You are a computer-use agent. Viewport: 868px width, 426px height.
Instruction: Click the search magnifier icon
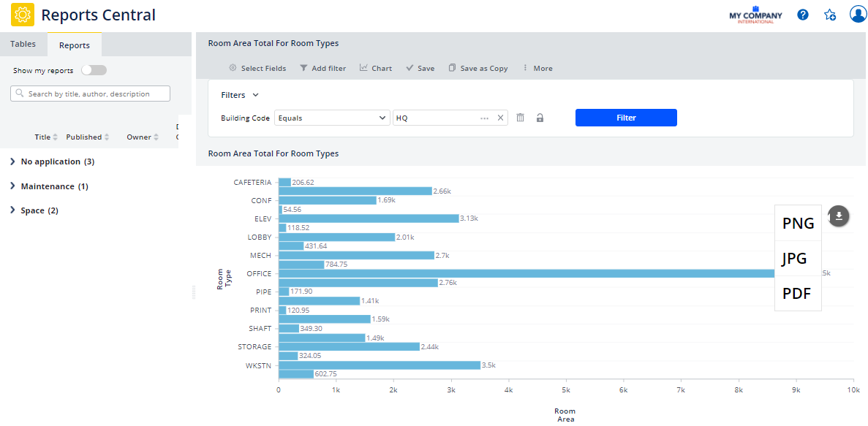pos(20,94)
